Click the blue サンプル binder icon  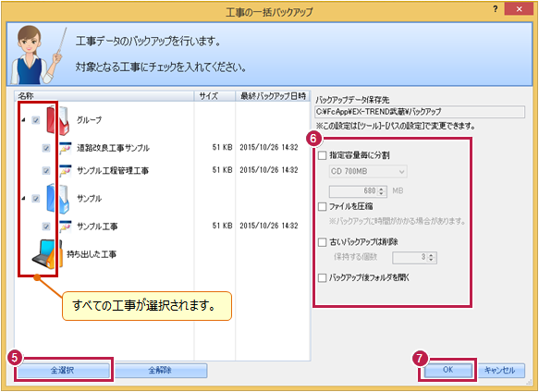point(57,199)
